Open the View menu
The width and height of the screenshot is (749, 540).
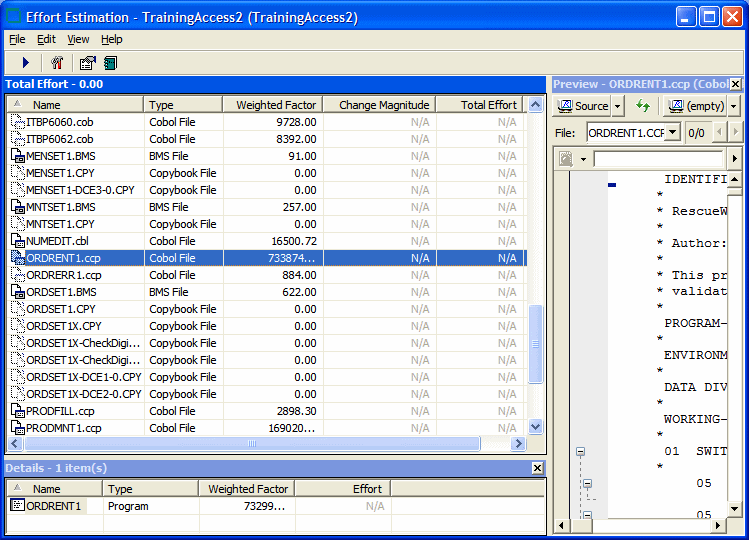tap(78, 39)
